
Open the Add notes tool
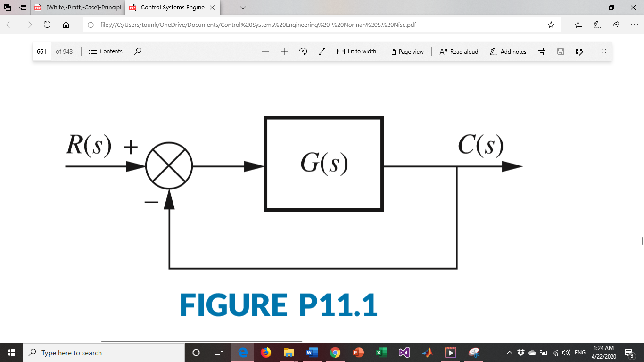click(508, 51)
